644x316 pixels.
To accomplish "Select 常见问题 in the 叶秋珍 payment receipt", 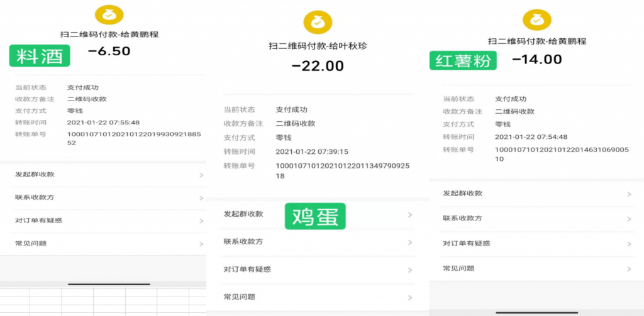I will pos(239,297).
